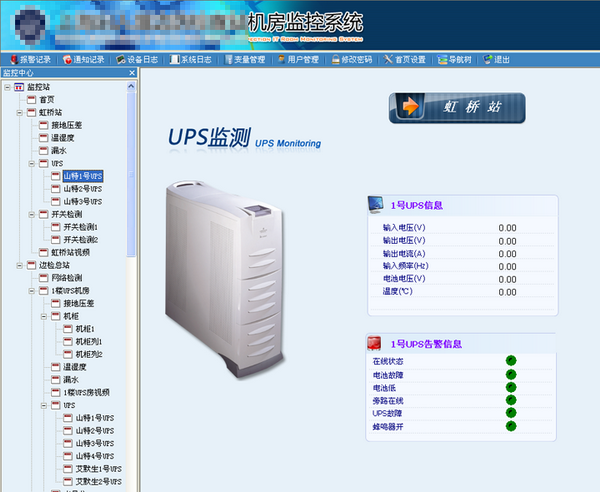600x492 pixels.
Task: Click the 虹桥站 arrow button
Action: click(x=457, y=107)
